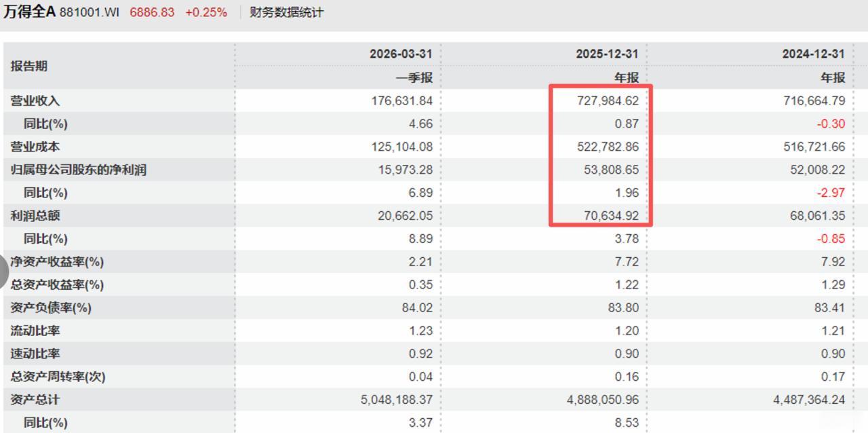
Task: Select the 报告期 header cell
Action: click(29, 66)
